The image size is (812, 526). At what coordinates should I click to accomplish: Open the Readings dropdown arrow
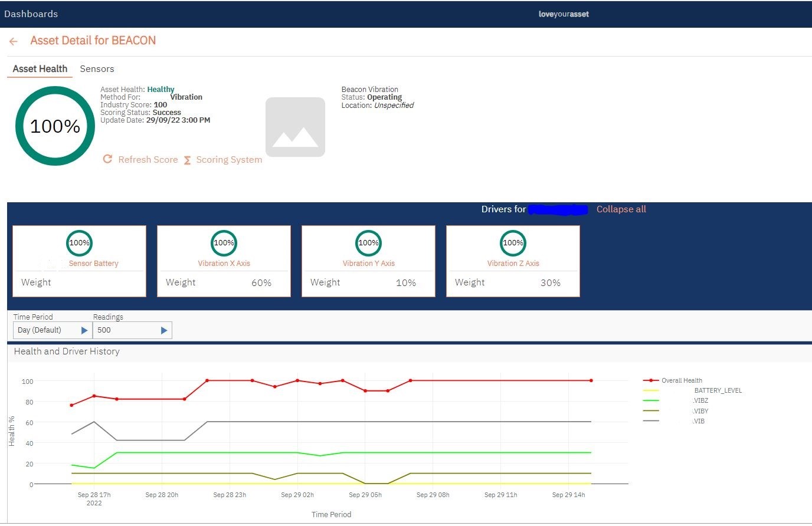click(164, 330)
